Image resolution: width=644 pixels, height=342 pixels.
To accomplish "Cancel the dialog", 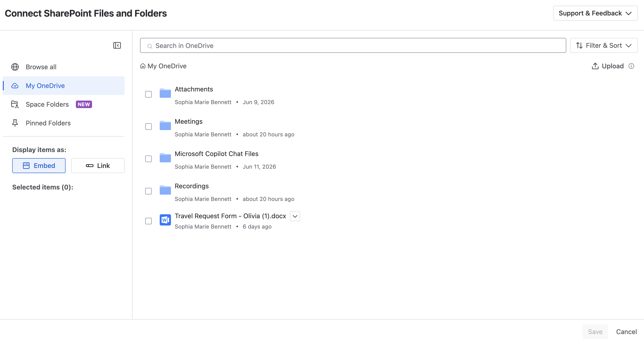I will pos(626,332).
